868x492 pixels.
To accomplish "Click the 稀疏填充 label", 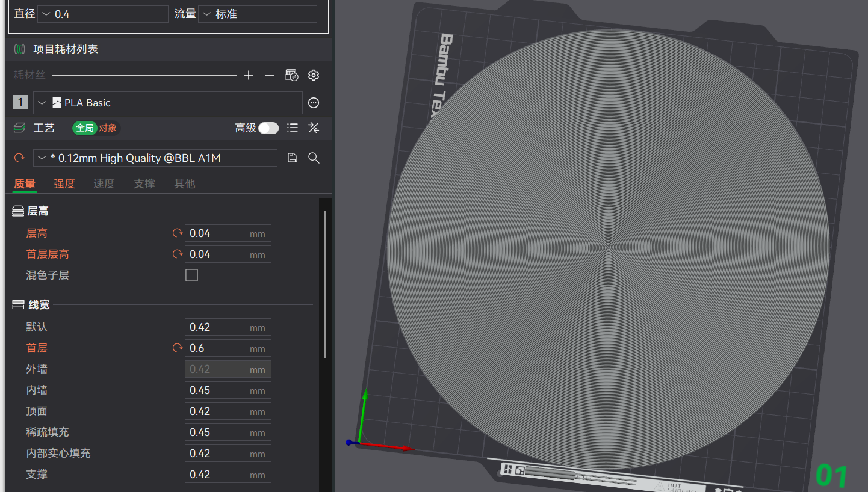I will pos(48,432).
